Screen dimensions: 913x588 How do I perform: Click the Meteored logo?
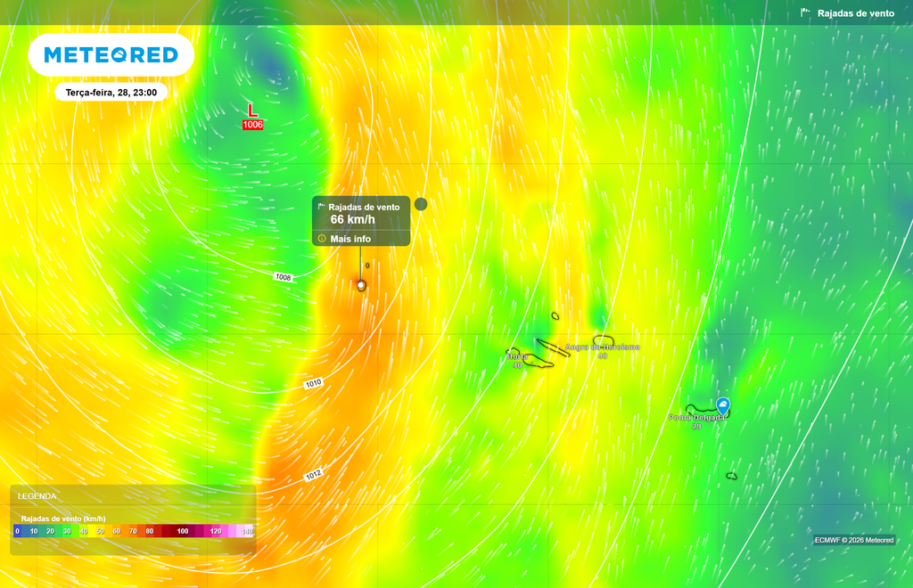(111, 54)
